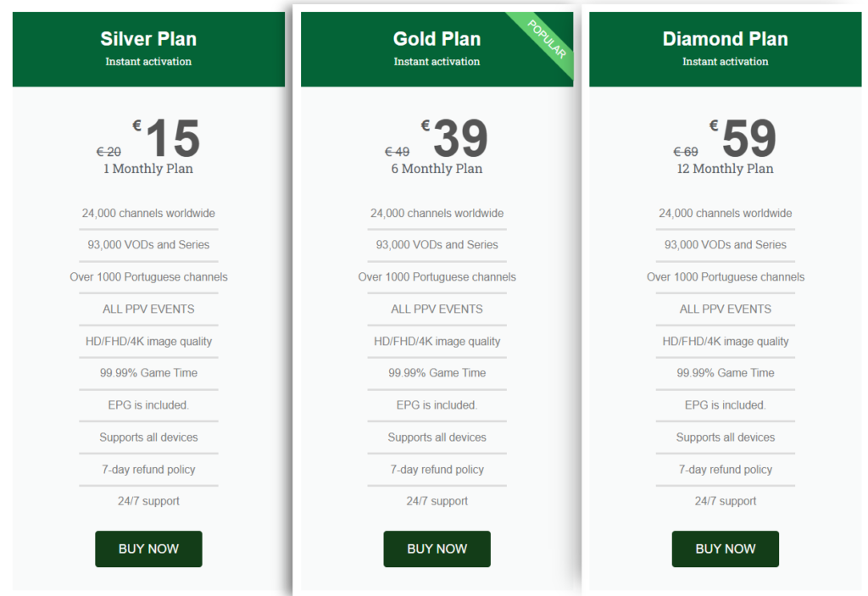Image resolution: width=868 pixels, height=596 pixels.
Task: Click the Gold Plan €39 price
Action: tap(459, 138)
